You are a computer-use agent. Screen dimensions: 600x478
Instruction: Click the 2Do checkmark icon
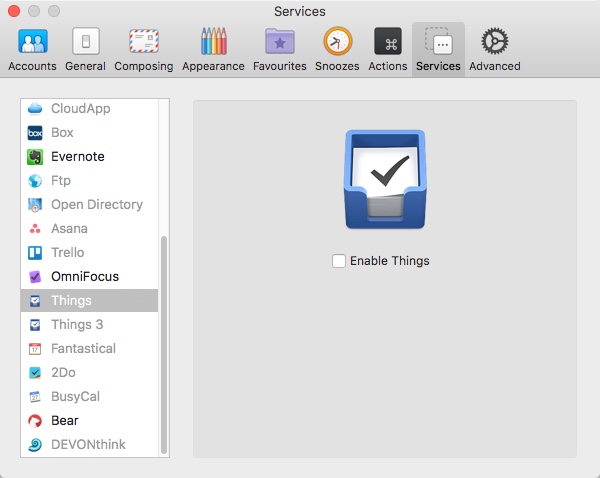pos(35,373)
